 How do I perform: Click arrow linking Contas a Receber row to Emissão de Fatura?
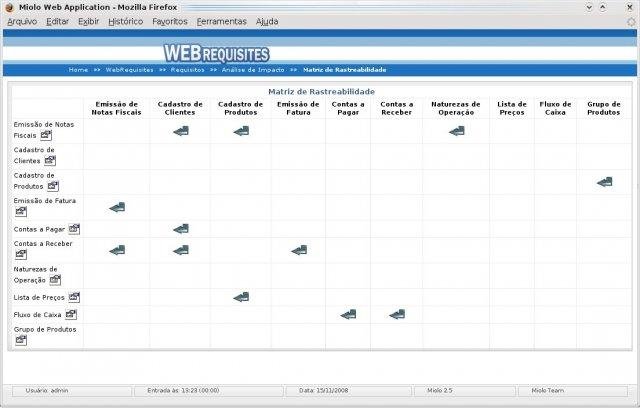pos(299,250)
